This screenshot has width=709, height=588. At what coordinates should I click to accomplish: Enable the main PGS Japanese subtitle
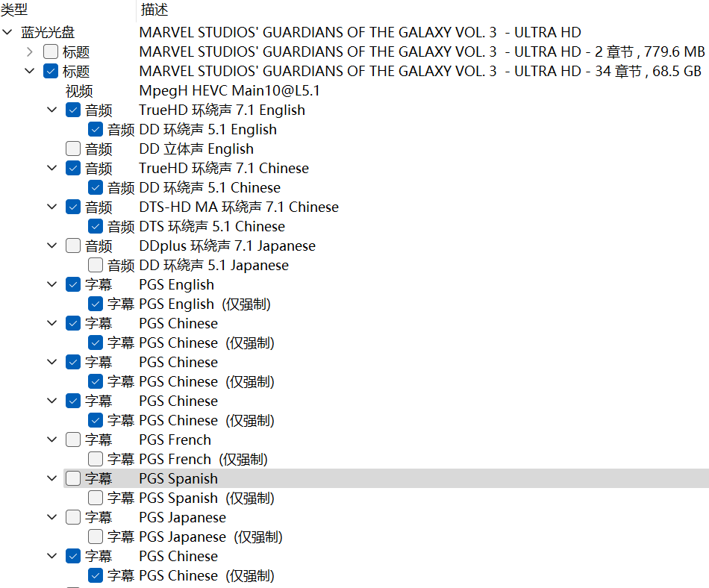73,518
